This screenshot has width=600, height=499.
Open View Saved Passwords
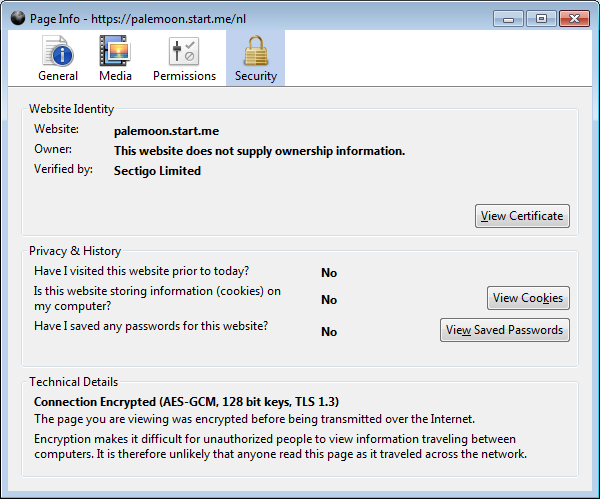(505, 330)
